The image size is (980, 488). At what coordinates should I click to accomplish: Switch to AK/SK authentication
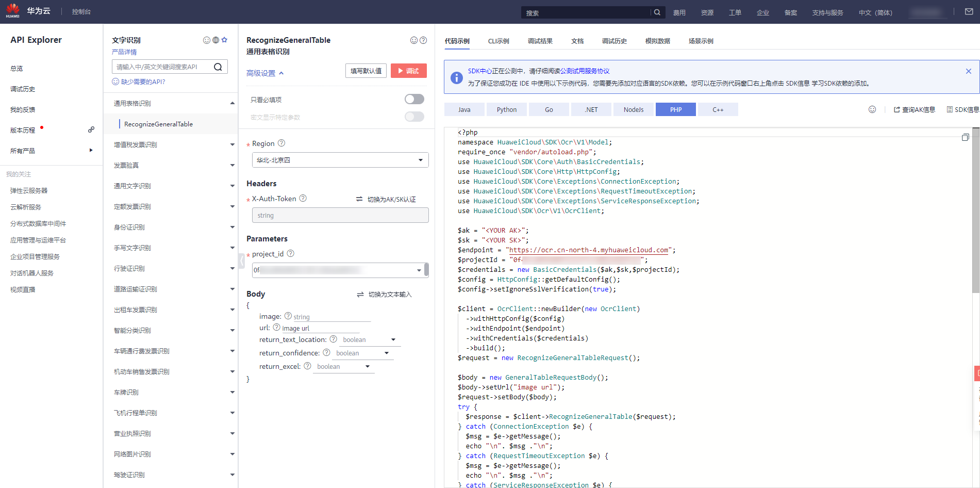(386, 199)
